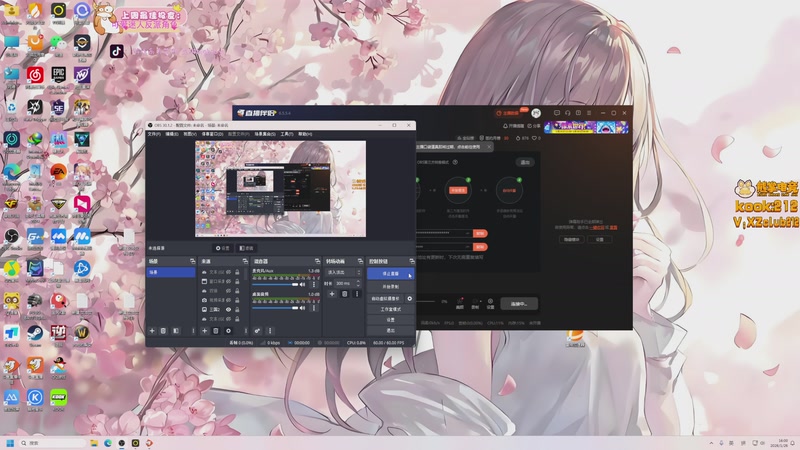Expand first masked stream field dropdown in companion
Screen dimensions: 800x450
[467, 233]
